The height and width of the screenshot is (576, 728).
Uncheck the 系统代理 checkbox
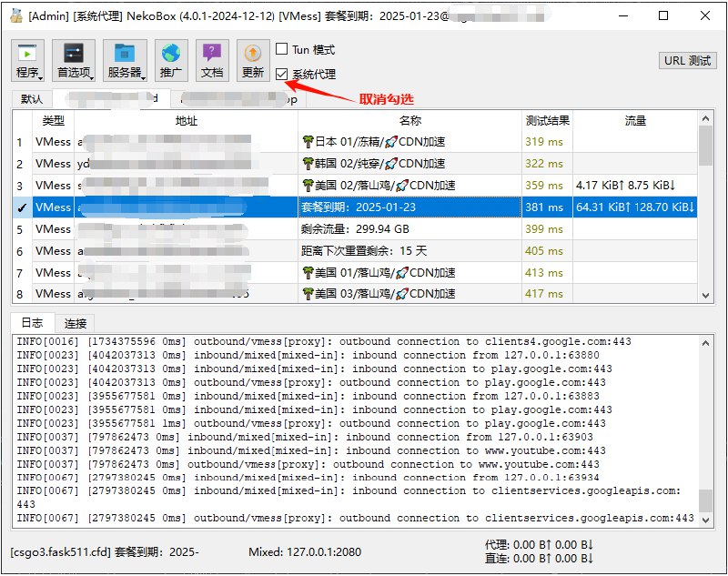click(282, 75)
